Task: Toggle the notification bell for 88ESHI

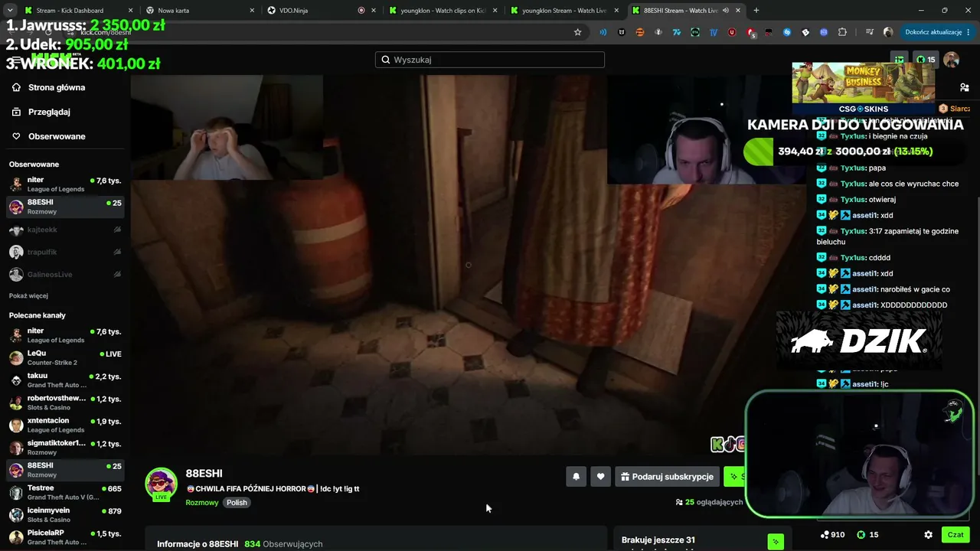Action: [x=576, y=477]
